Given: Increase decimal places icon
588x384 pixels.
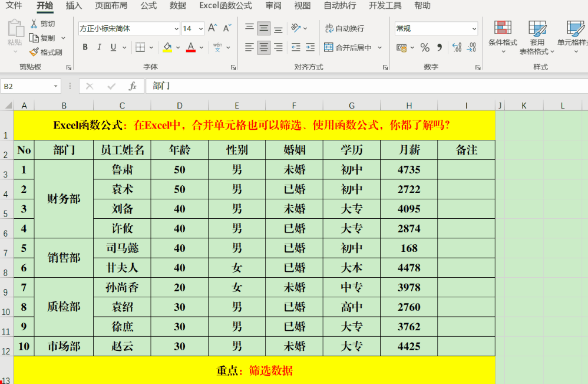Looking at the screenshot, I should click(x=457, y=47).
